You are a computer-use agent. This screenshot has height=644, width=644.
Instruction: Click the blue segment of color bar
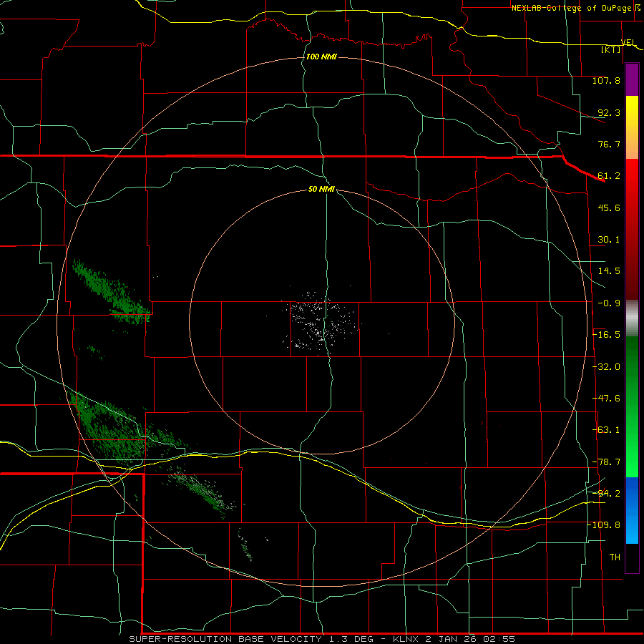pyautogui.click(x=632, y=510)
